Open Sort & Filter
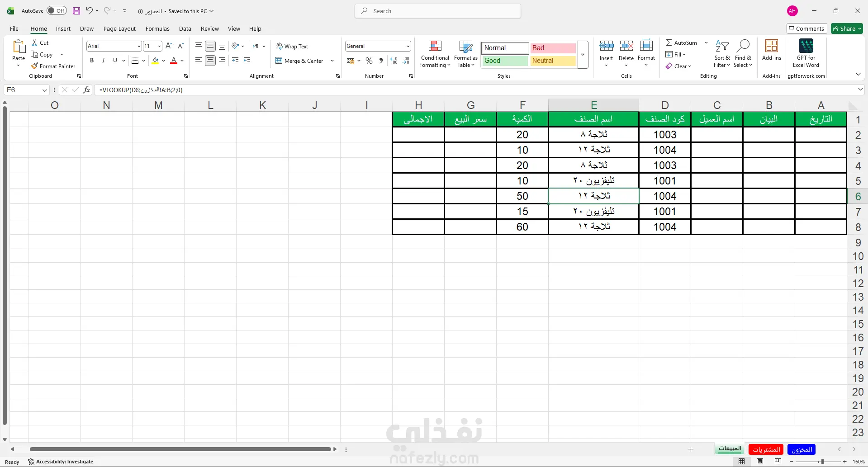Screen dimensions: 868x467 click(x=722, y=54)
